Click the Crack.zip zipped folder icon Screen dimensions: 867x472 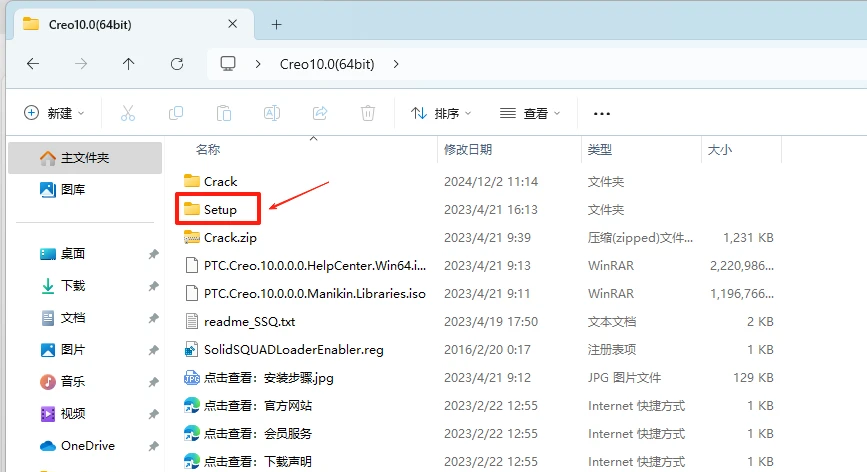[191, 238]
